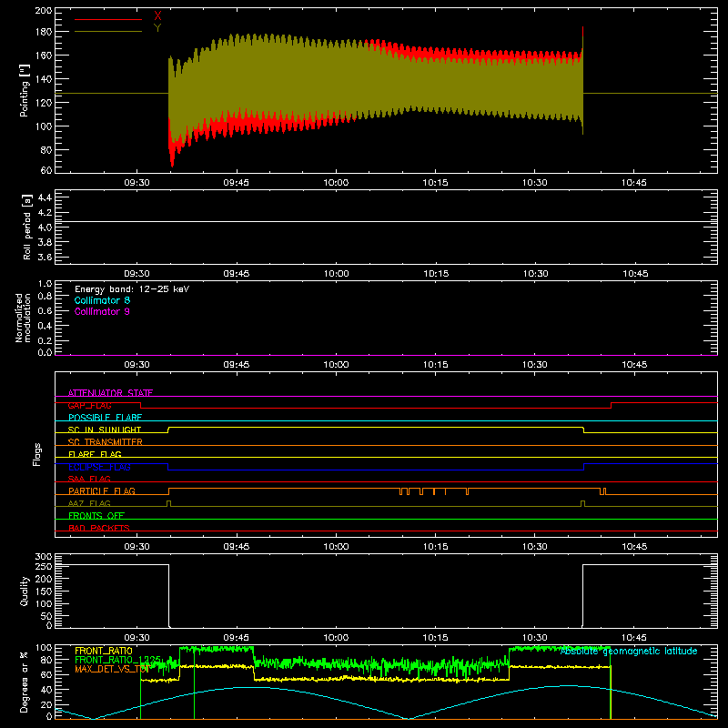This screenshot has width=728, height=728.
Task: Click the 40 value on Degrees axis
Action: pos(46,690)
